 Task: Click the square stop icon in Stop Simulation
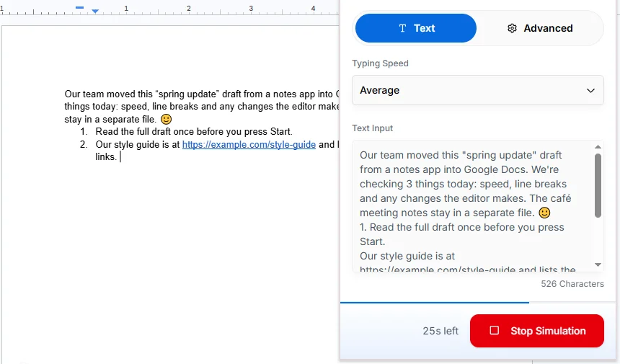click(495, 330)
